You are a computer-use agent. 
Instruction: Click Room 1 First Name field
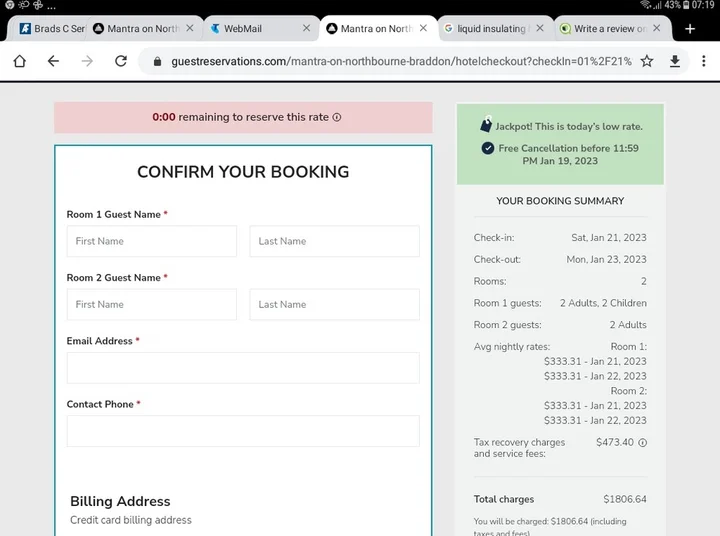[x=152, y=241]
